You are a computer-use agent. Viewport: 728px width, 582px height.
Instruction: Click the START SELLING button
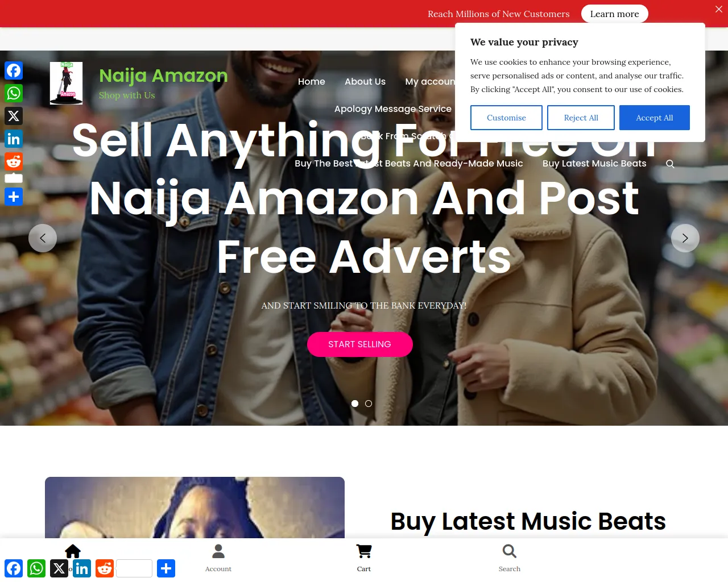pos(360,344)
